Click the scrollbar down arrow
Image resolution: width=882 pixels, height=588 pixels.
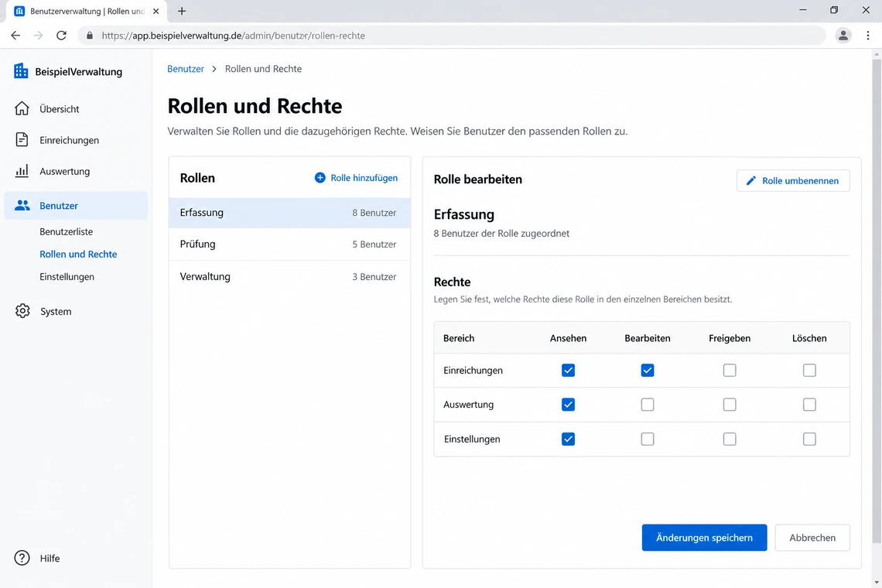[877, 583]
